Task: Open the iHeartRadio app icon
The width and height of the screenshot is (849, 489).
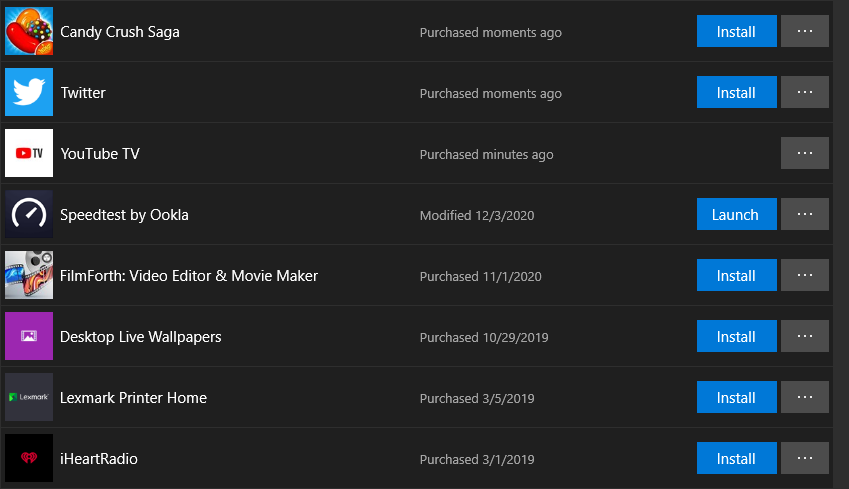Action: coord(29,458)
